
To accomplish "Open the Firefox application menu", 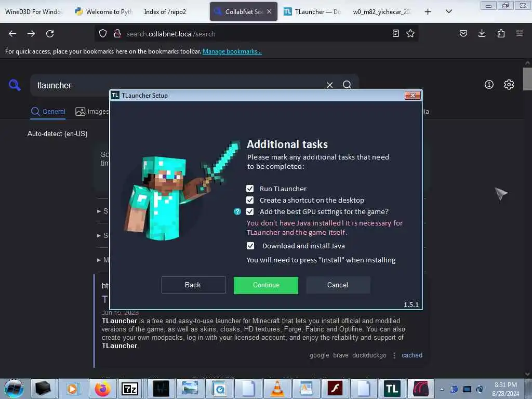I will [520, 34].
